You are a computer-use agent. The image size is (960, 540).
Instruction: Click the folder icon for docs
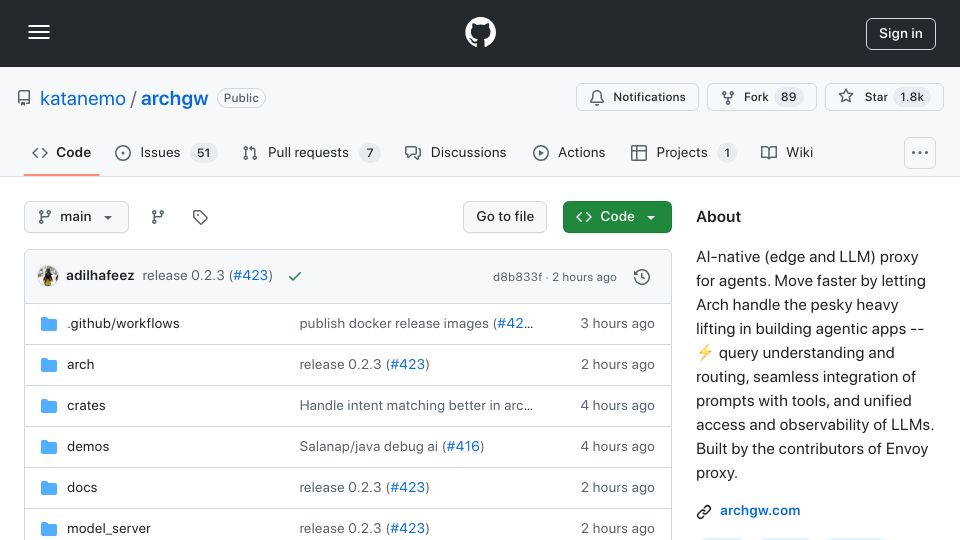[49, 488]
